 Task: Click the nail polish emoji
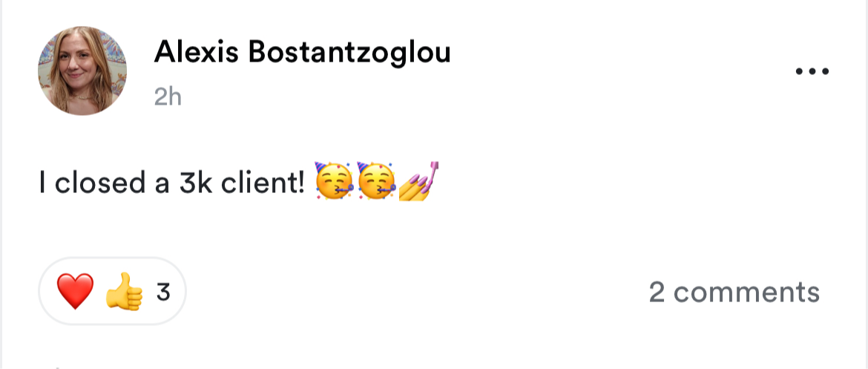click(418, 181)
